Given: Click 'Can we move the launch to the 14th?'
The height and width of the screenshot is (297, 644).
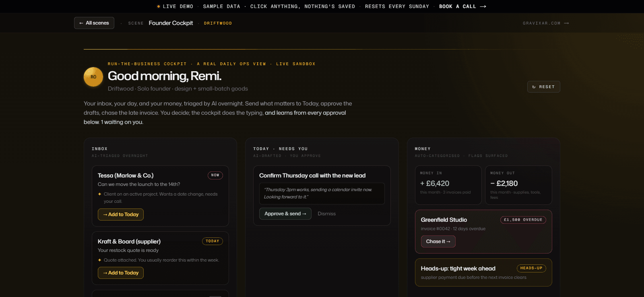Looking at the screenshot, I should [139, 184].
